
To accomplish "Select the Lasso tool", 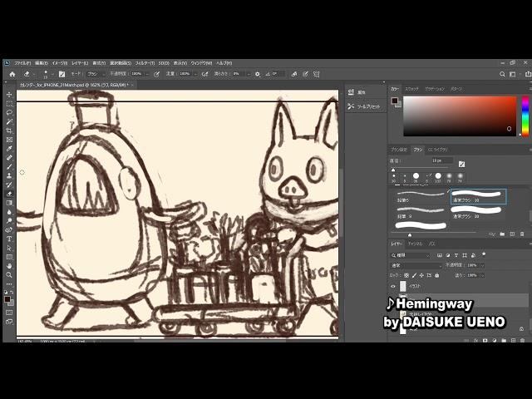I will 9,112.
